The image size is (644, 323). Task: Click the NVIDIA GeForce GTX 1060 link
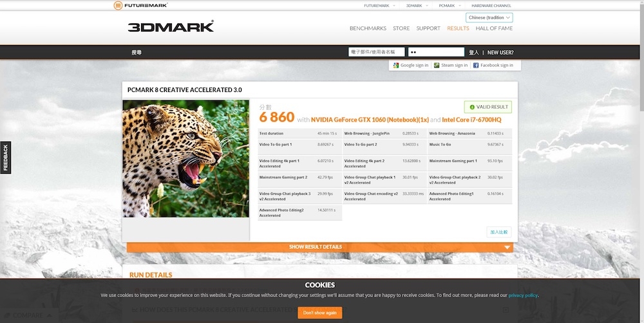(x=370, y=120)
